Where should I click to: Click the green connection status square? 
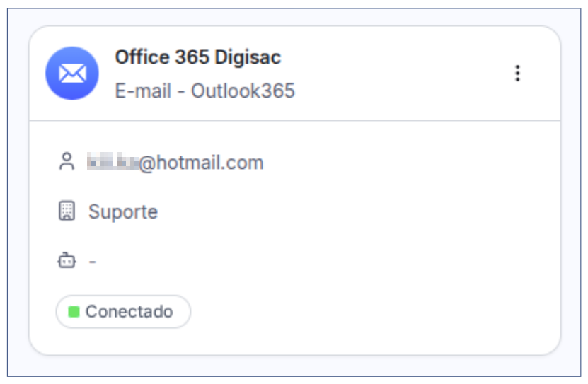click(x=74, y=312)
